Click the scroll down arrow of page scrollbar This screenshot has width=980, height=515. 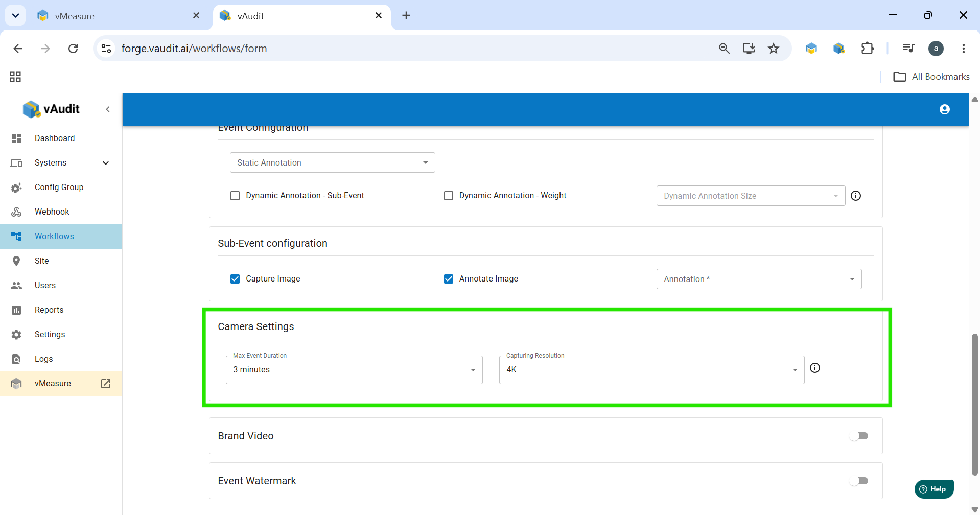[975, 509]
